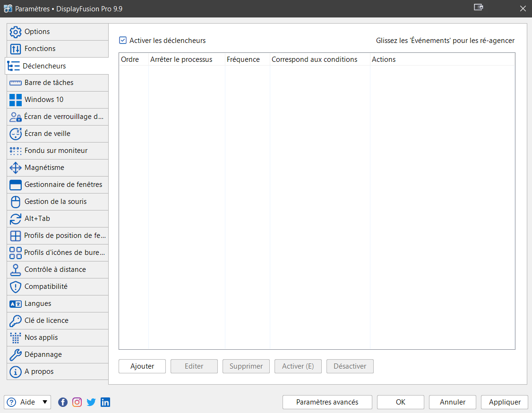This screenshot has width=532, height=413.
Task: Click the Fondu sur moniteur dots icon
Action: pyautogui.click(x=15, y=151)
